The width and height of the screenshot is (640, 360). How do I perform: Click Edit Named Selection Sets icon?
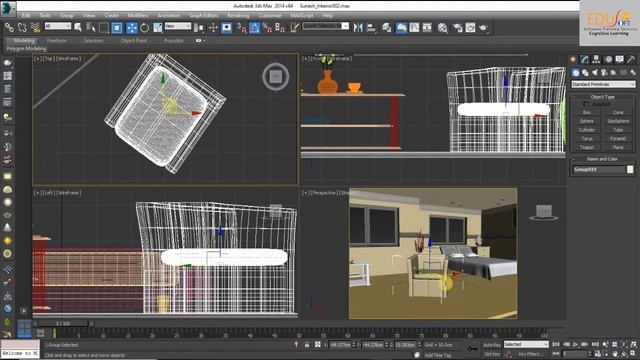point(294,27)
